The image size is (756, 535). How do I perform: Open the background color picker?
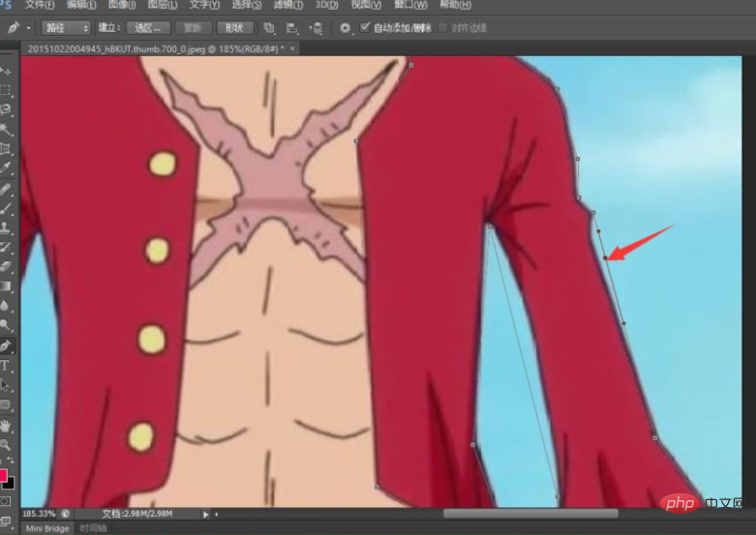coord(10,484)
